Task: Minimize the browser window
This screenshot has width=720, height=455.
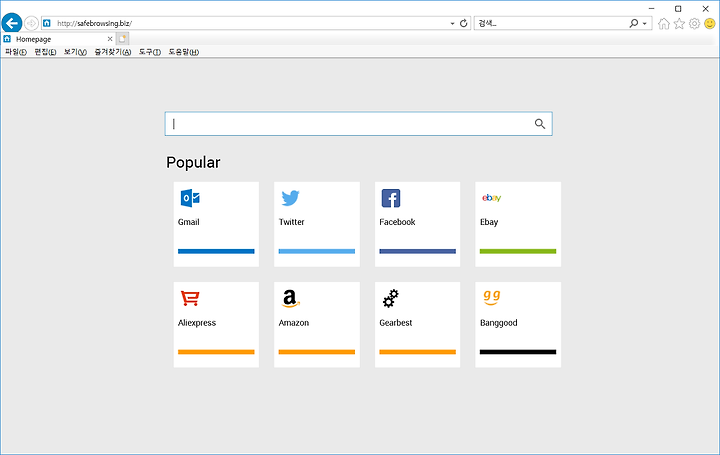Action: (x=652, y=8)
